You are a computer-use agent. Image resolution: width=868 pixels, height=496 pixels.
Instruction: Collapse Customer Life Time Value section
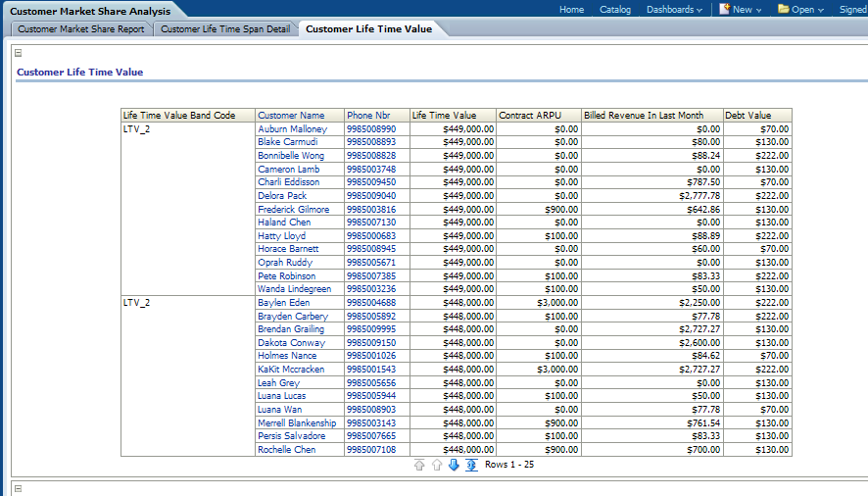coord(19,53)
